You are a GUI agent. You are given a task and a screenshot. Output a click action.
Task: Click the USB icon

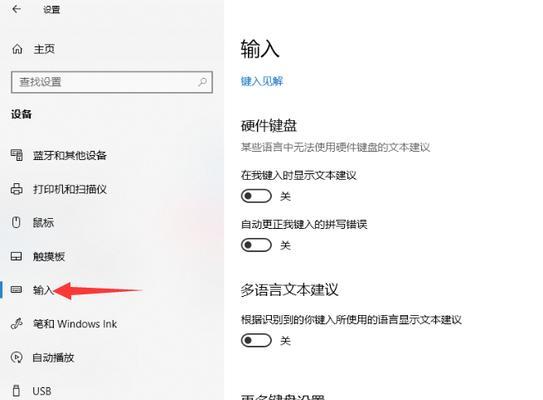(16, 391)
